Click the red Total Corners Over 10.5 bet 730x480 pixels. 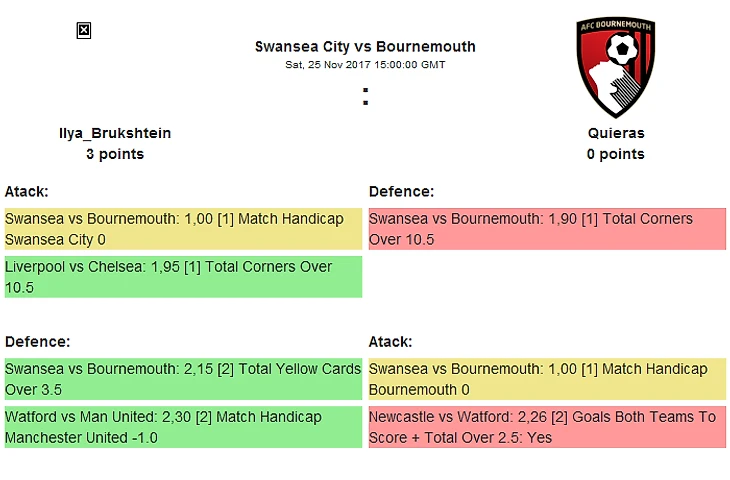coord(547,229)
